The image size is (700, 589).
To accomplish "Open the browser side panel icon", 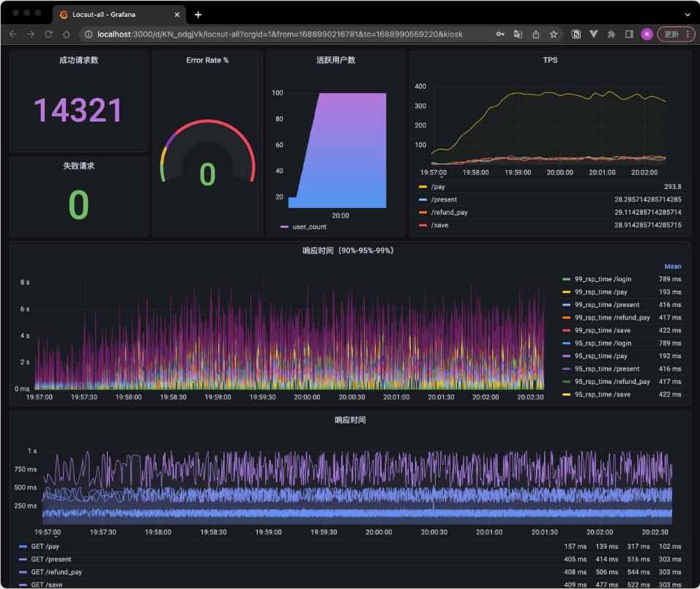I will click(629, 34).
